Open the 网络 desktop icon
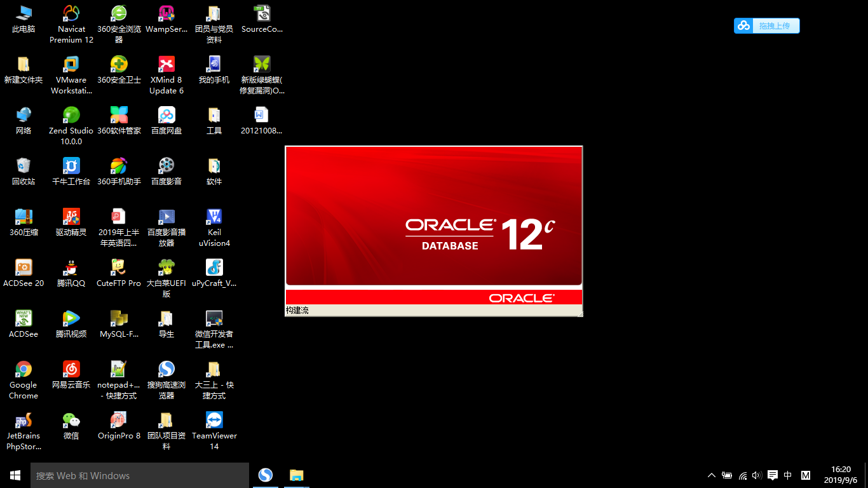Viewport: 868px width, 488px height. [x=24, y=121]
